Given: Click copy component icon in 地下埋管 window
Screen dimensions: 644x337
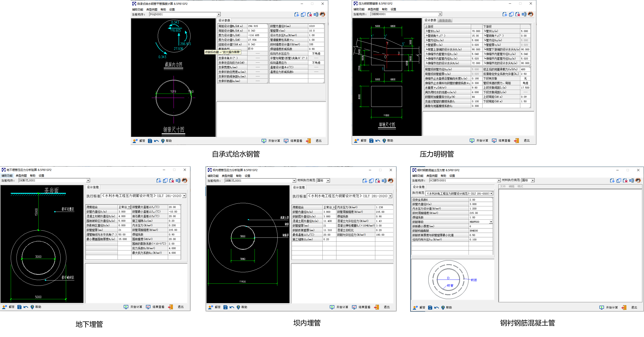Looking at the screenshot, I should tap(165, 181).
